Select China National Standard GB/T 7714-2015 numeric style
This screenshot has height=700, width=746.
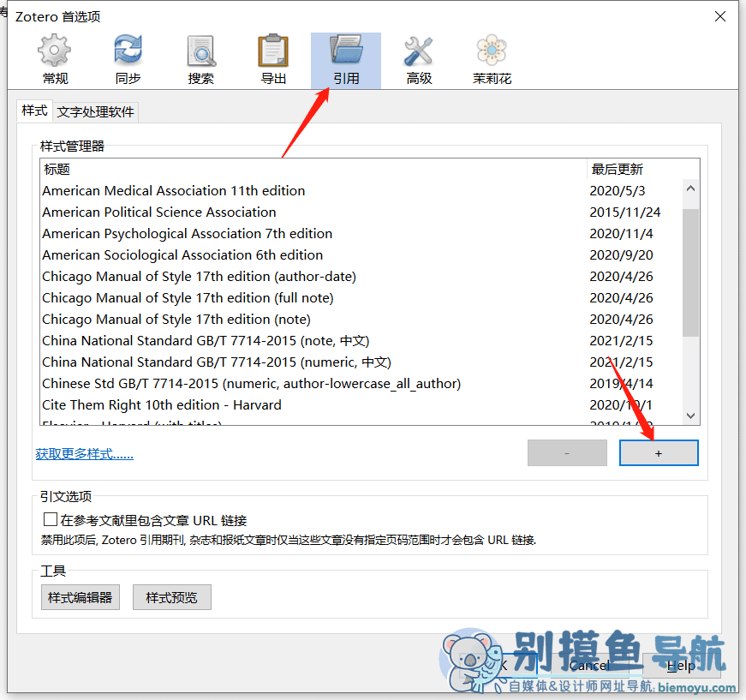click(313, 362)
